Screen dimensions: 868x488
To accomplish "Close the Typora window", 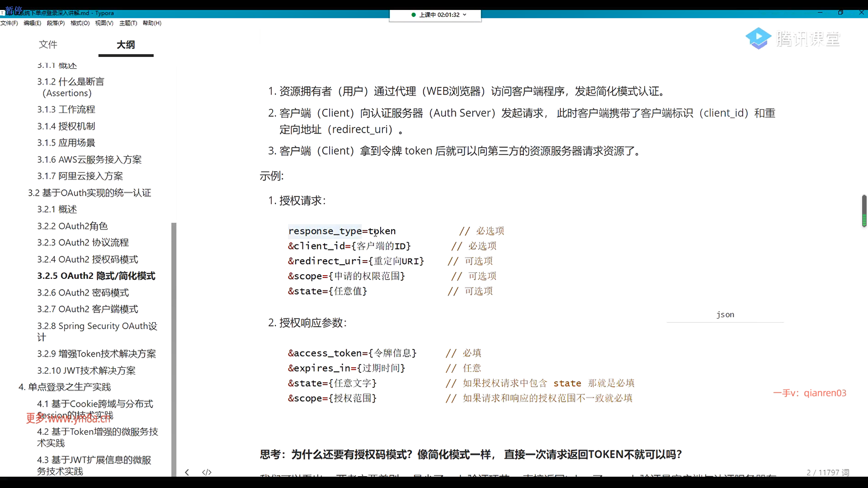I will [x=861, y=12].
